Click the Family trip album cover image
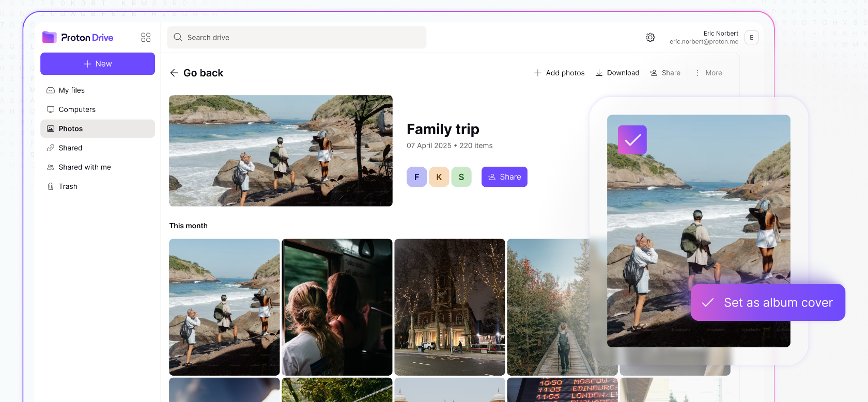This screenshot has height=402, width=868. [281, 150]
